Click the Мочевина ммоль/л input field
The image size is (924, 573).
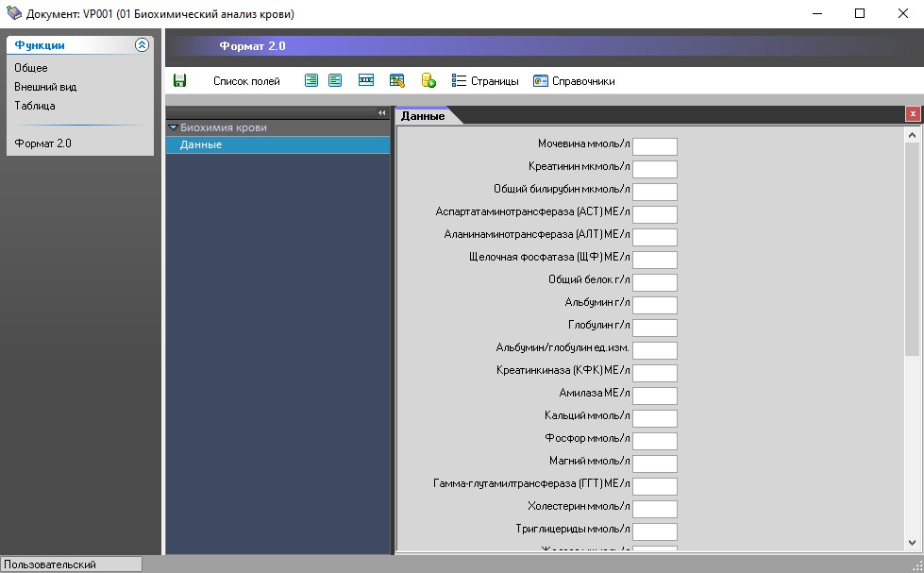point(654,146)
